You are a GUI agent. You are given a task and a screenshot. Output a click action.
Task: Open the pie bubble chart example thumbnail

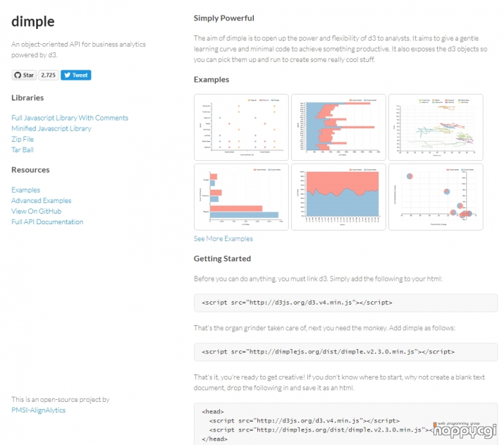pyautogui.click(x=436, y=197)
